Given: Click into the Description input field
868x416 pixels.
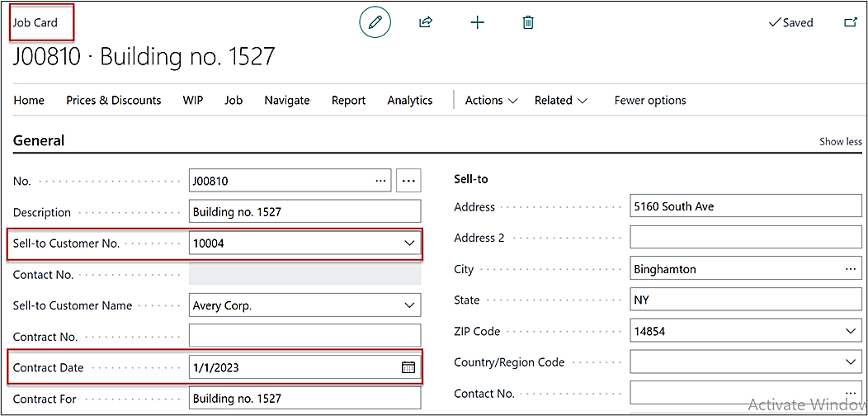Looking at the screenshot, I should tap(304, 211).
